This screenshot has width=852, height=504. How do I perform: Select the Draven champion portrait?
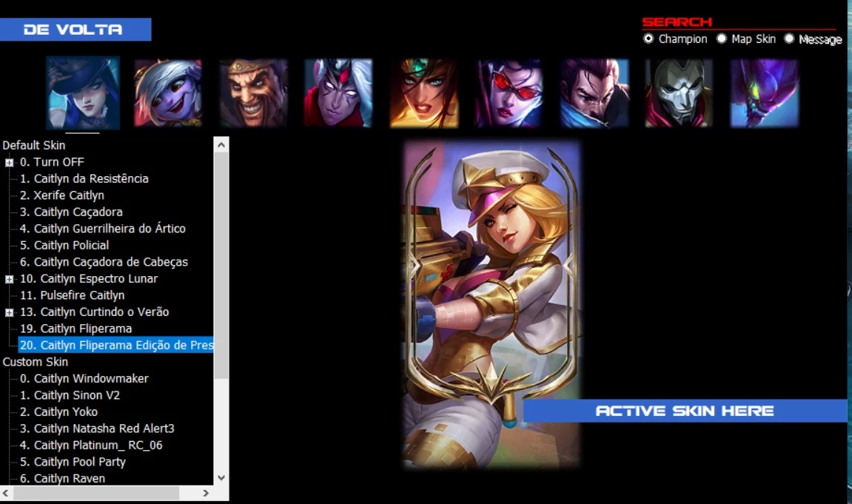(253, 93)
